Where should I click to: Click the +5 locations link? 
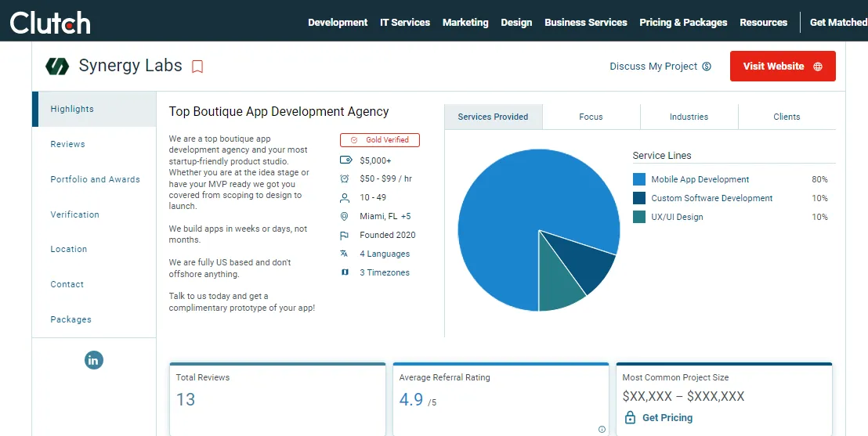406,216
